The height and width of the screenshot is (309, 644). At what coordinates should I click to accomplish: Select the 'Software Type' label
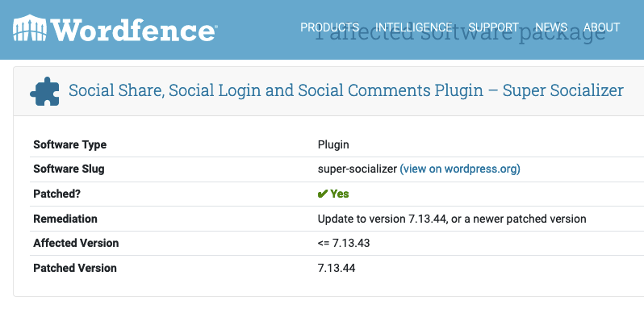click(70, 144)
